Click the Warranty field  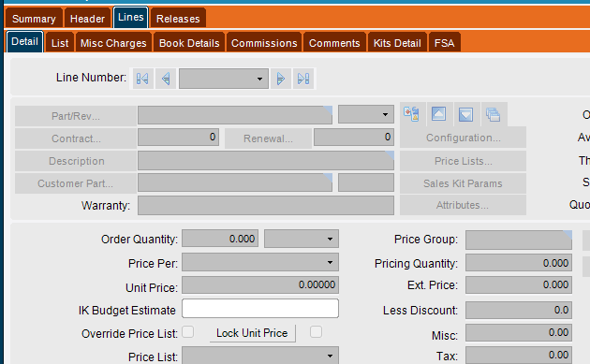tap(266, 205)
